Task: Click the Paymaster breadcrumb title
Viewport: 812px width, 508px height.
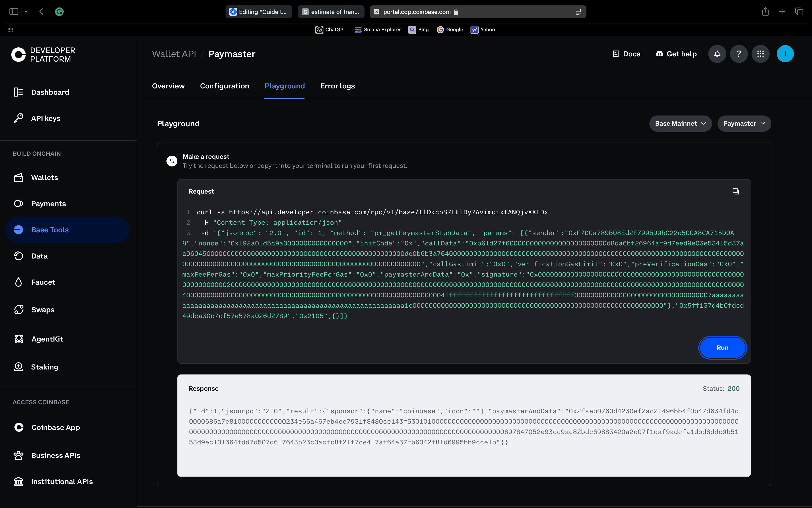Action: click(x=232, y=54)
